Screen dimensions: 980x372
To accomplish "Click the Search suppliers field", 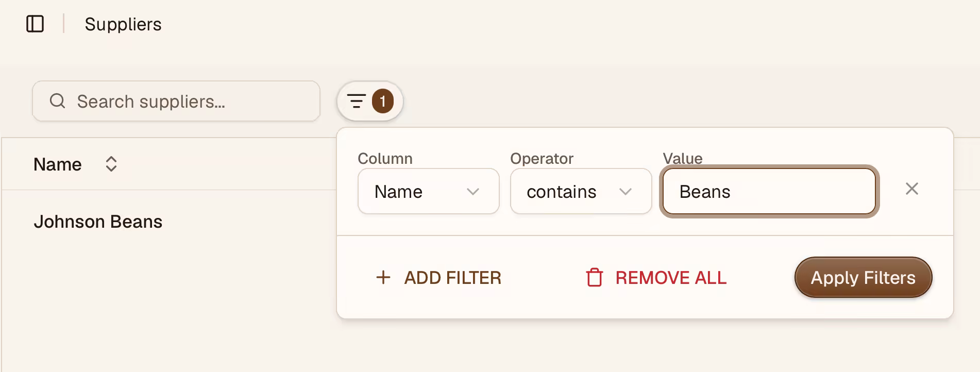I will click(x=176, y=101).
